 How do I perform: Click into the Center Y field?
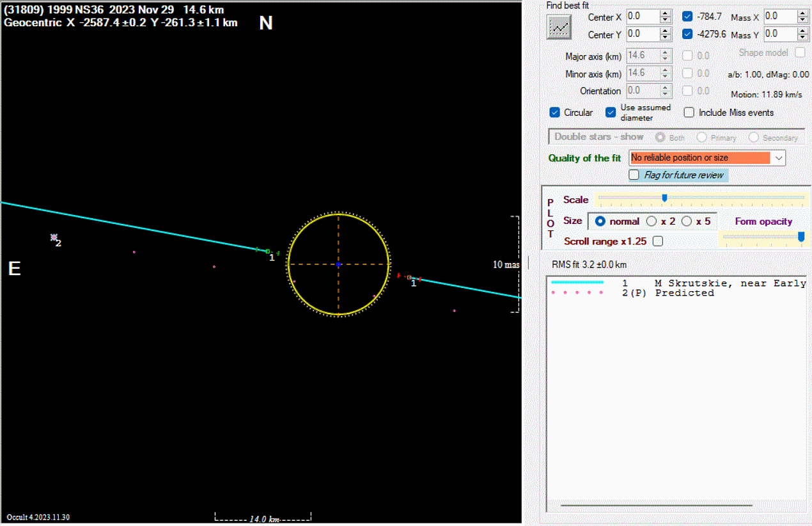643,34
